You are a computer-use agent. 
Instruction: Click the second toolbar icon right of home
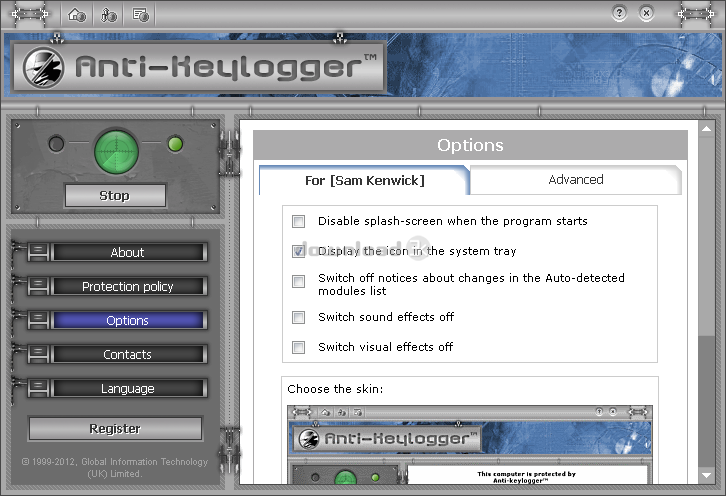click(x=109, y=14)
